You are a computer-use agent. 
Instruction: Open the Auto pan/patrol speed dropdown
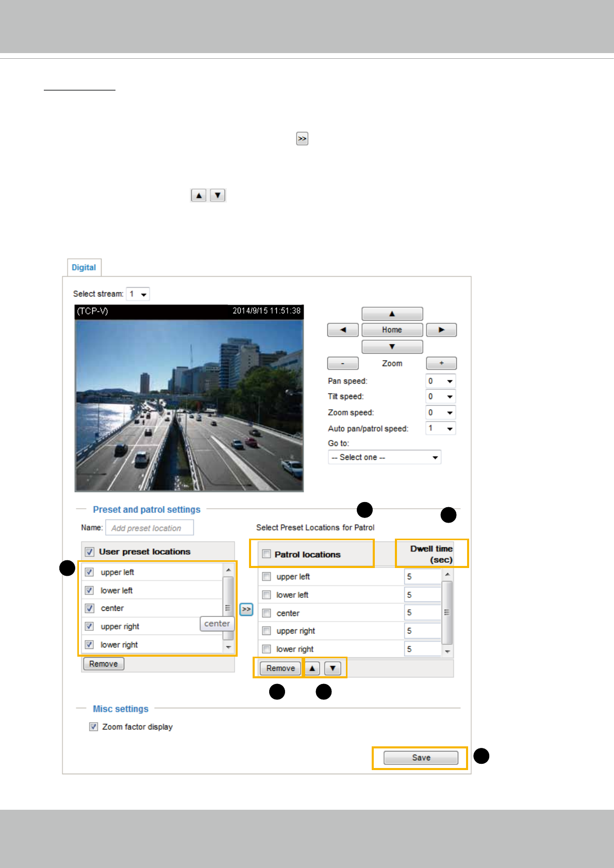pyautogui.click(x=441, y=428)
